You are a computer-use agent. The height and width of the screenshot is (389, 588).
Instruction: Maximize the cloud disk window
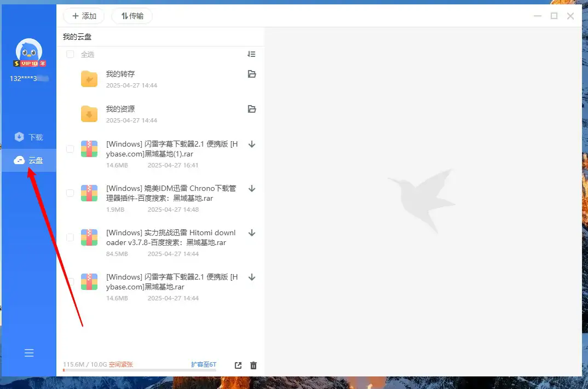(x=554, y=16)
